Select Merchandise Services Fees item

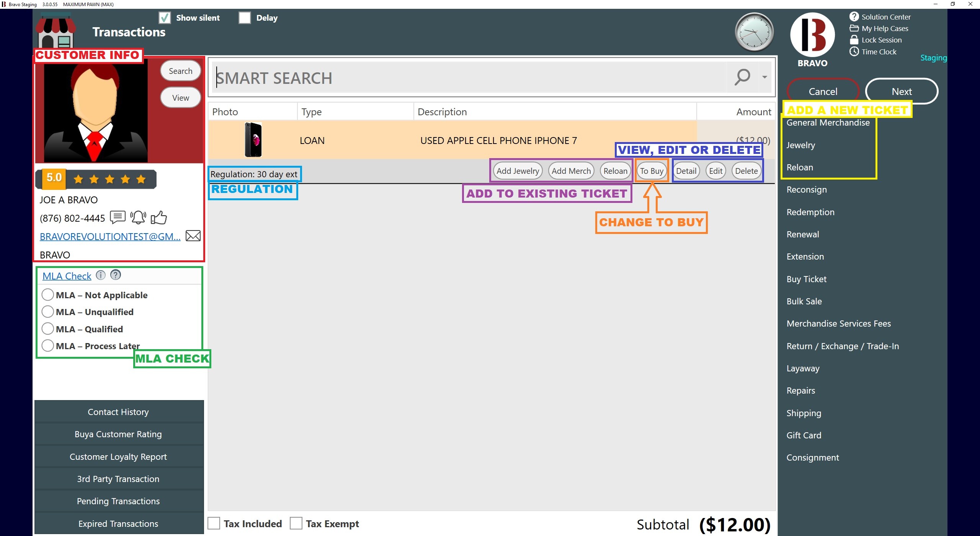click(x=838, y=324)
